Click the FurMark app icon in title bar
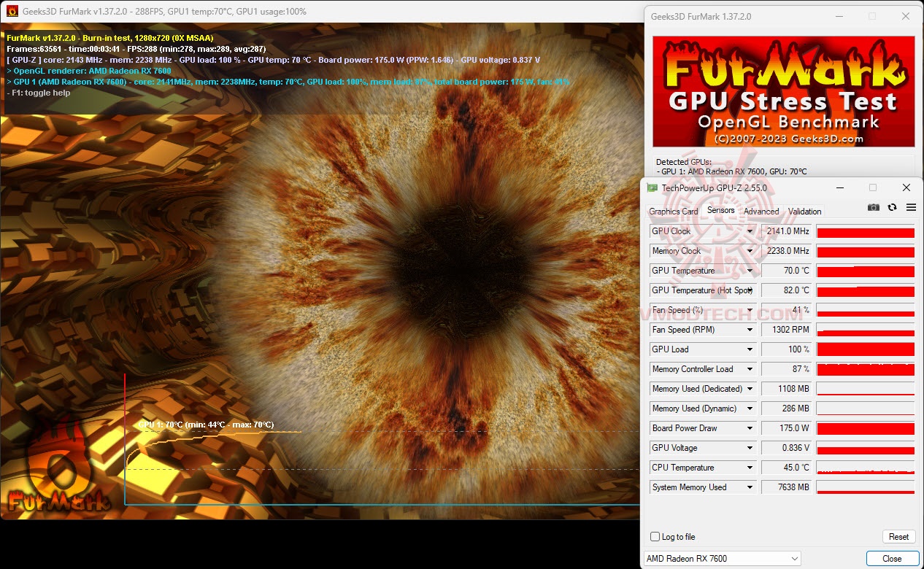 12,11
